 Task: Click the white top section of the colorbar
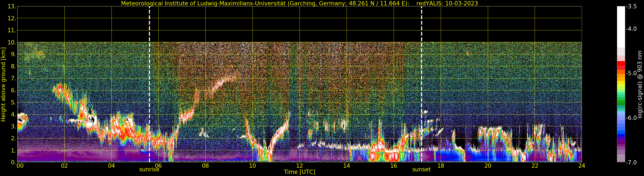621,27
